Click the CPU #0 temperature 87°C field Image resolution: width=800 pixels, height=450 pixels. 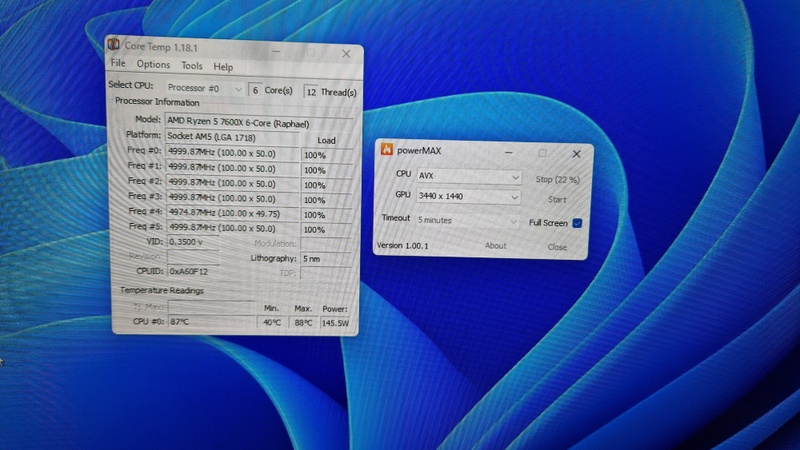click(x=212, y=321)
